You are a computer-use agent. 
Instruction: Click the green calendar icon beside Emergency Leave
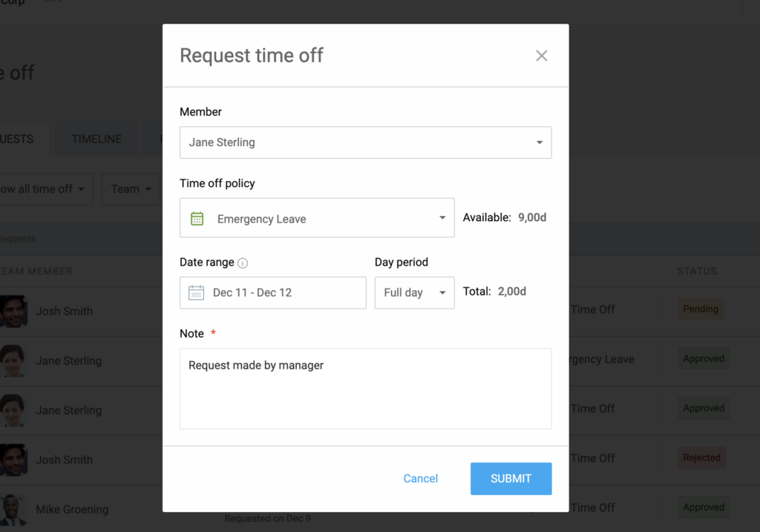point(197,219)
